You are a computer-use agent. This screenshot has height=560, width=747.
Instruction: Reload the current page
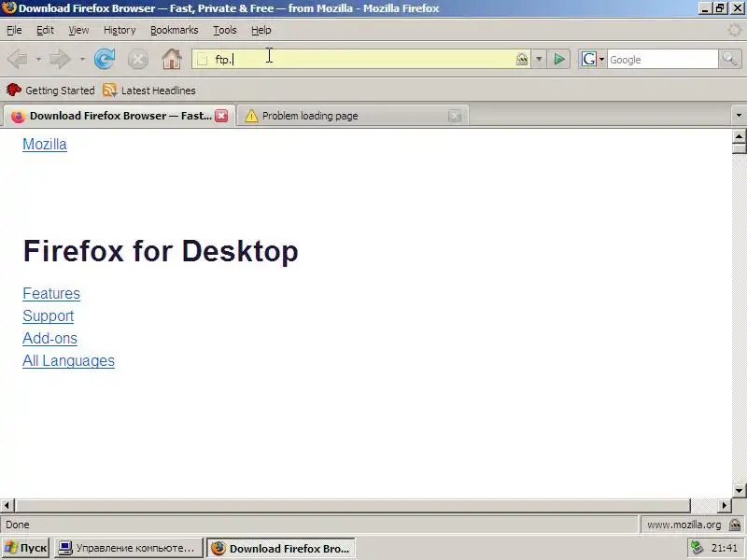point(105,60)
